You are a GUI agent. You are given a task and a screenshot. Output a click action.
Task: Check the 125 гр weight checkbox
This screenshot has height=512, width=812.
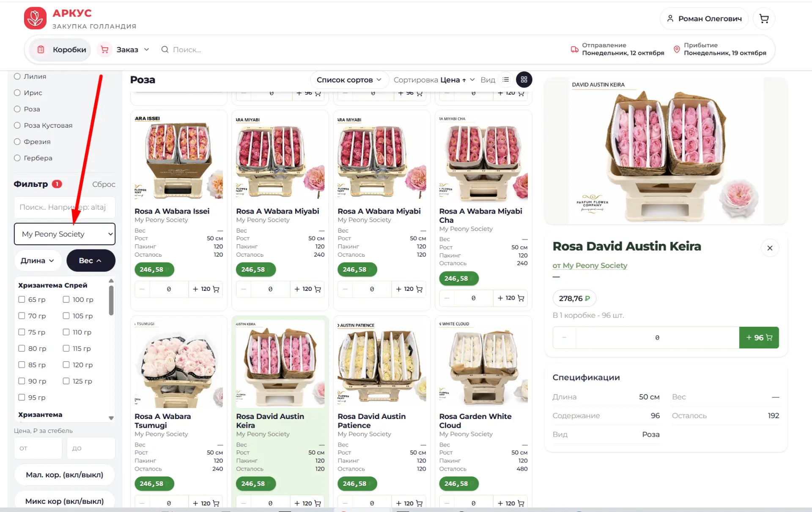click(x=66, y=381)
